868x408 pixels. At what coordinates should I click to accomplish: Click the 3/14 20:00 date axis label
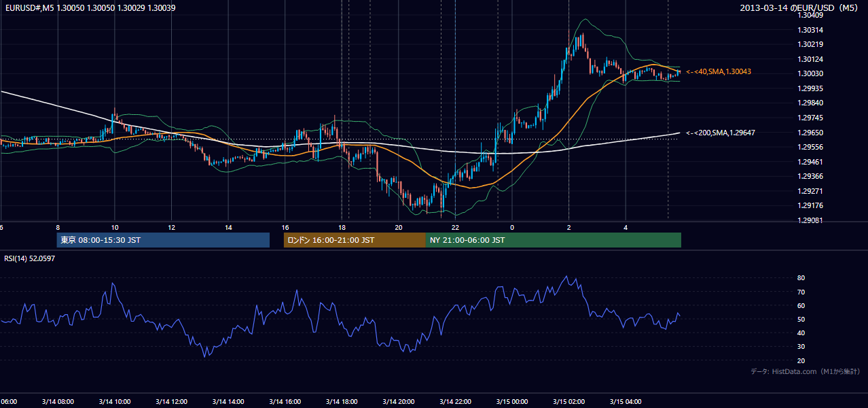coord(398,401)
